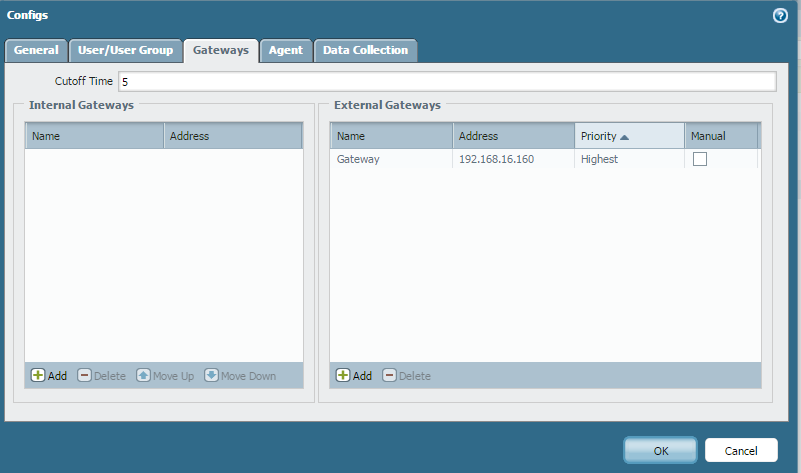801x473 pixels.
Task: Open the User/User Group tab
Action: (127, 50)
